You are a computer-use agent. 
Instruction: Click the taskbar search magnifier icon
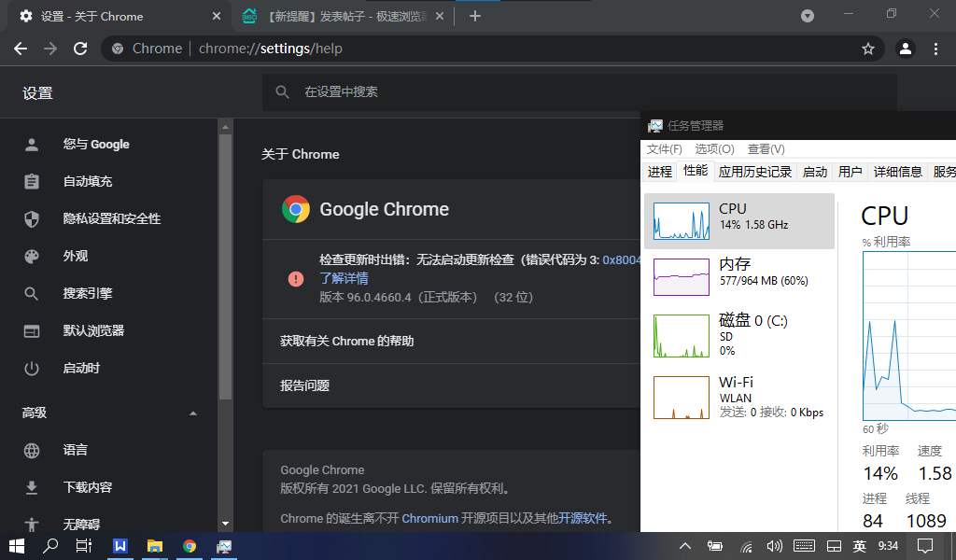coord(50,546)
